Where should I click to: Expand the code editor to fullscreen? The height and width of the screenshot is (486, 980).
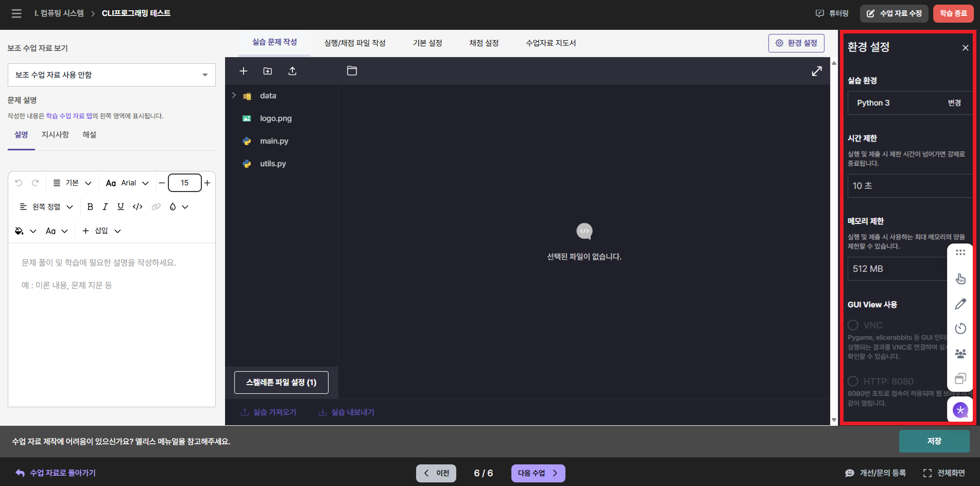point(817,71)
